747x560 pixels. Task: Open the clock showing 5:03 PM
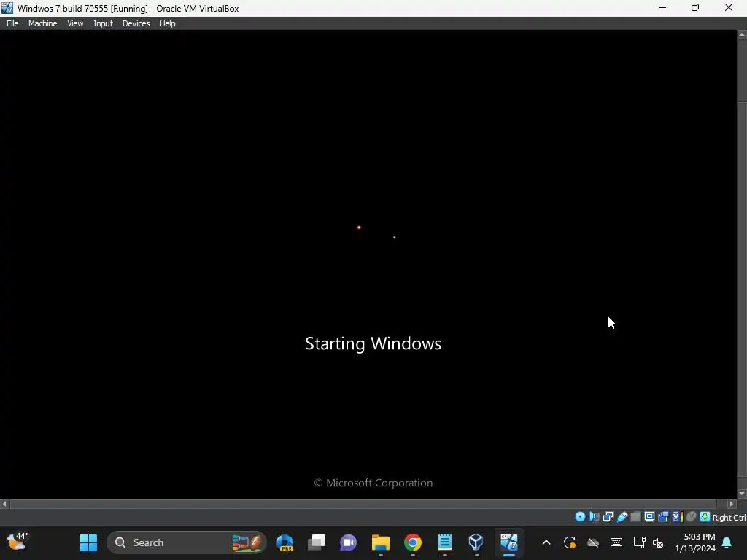(x=695, y=542)
